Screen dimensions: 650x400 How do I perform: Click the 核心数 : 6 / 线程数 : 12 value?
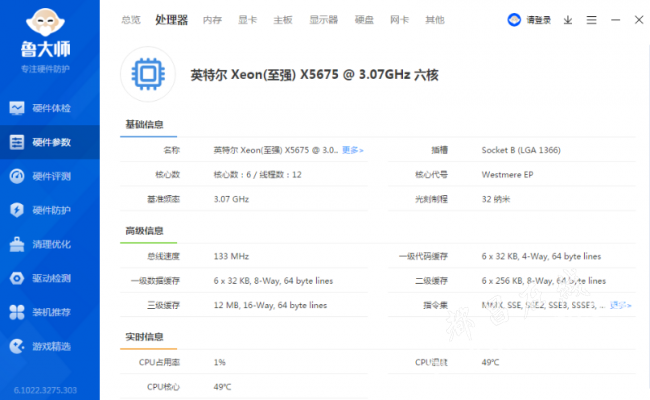[257, 175]
